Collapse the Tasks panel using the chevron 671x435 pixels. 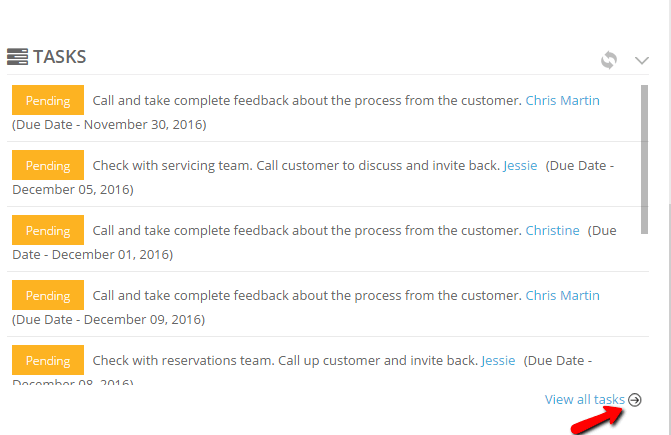[x=641, y=60]
